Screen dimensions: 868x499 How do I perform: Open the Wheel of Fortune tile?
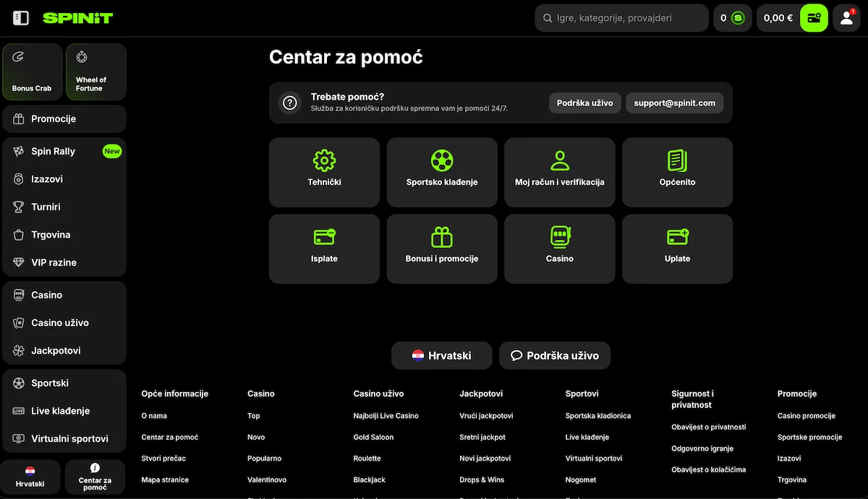pyautogui.click(x=96, y=72)
